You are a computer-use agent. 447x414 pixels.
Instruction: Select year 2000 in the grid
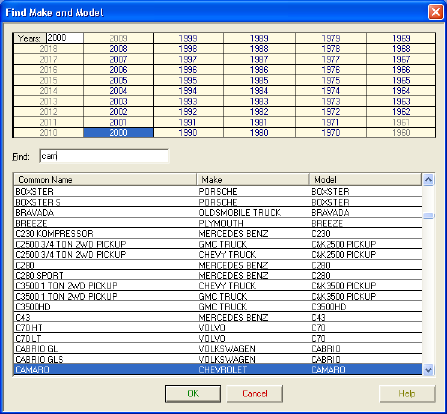tap(118, 133)
